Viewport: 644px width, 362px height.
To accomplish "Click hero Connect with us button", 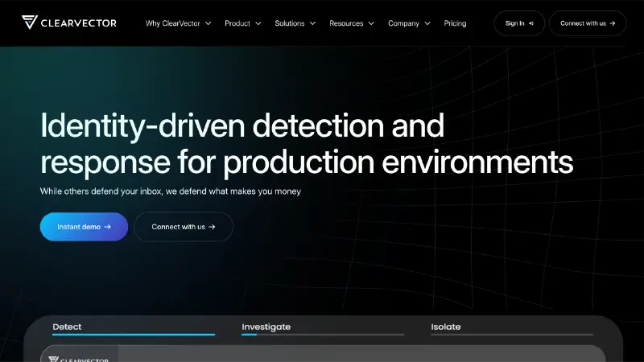I will tap(184, 227).
